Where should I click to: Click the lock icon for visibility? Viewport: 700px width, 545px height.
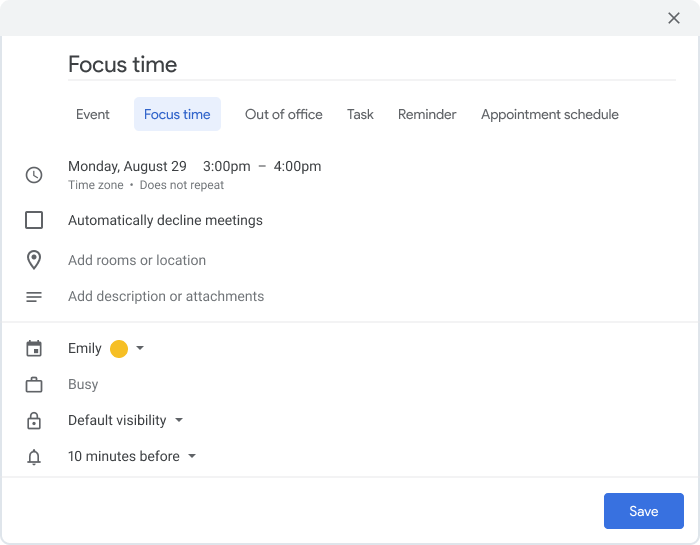tap(34, 420)
